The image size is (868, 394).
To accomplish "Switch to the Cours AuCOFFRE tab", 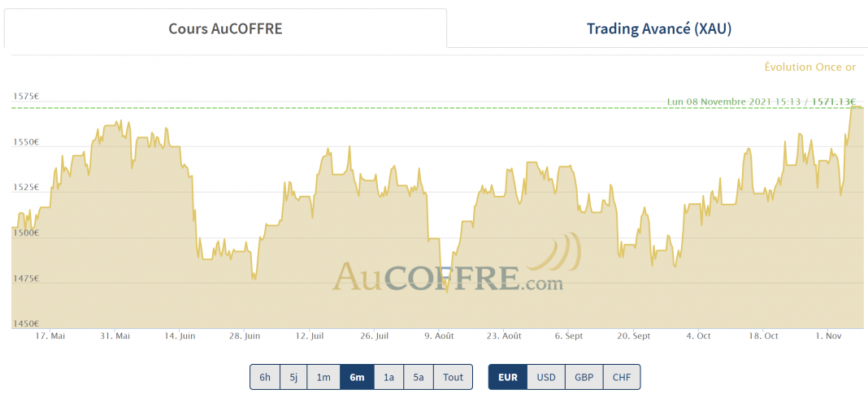I will coord(225,28).
